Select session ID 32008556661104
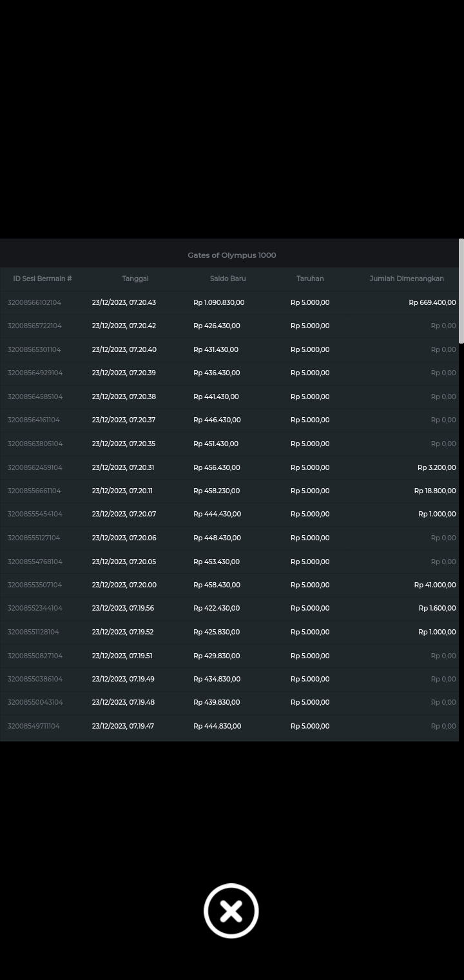The width and height of the screenshot is (464, 980). (35, 491)
